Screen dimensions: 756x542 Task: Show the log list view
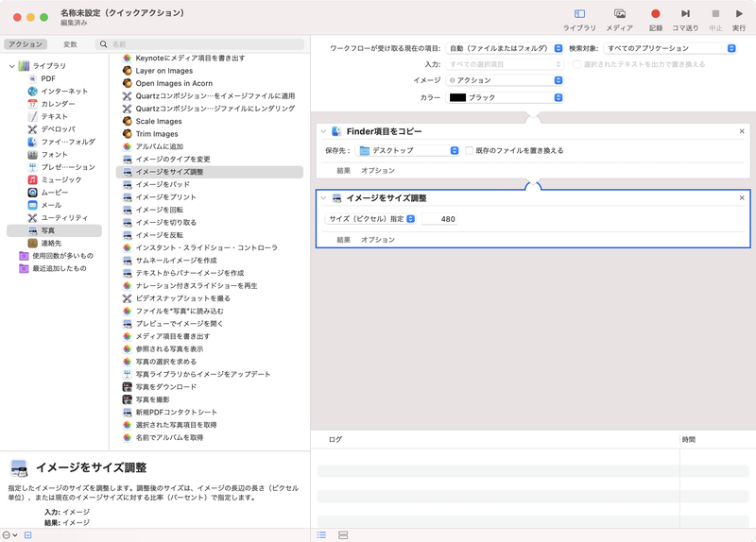pyautogui.click(x=321, y=535)
